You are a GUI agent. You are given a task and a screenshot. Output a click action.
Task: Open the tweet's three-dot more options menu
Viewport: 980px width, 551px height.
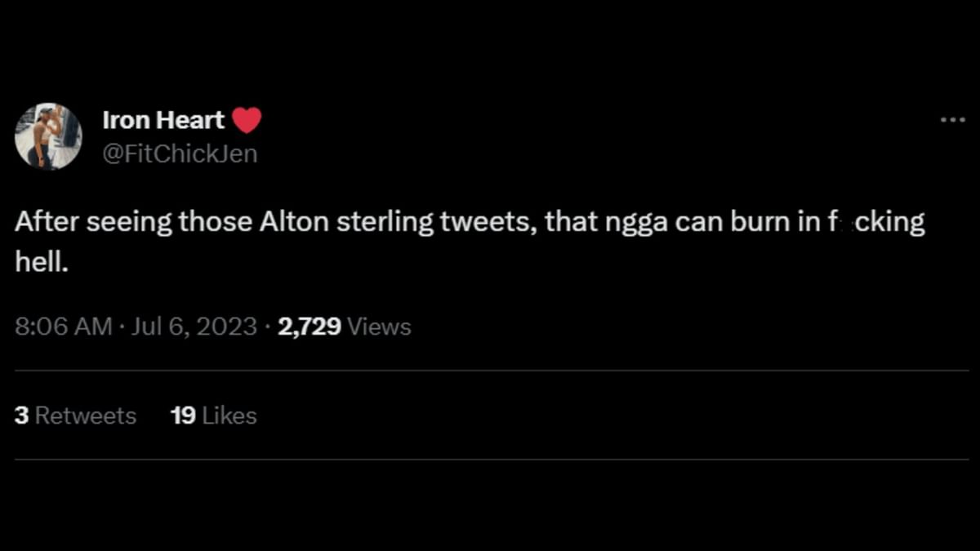tap(952, 120)
